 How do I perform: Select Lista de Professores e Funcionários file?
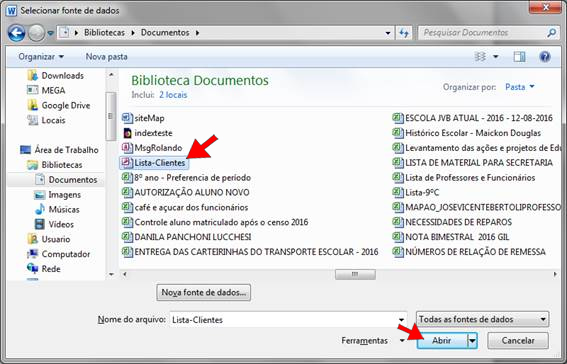(464, 177)
